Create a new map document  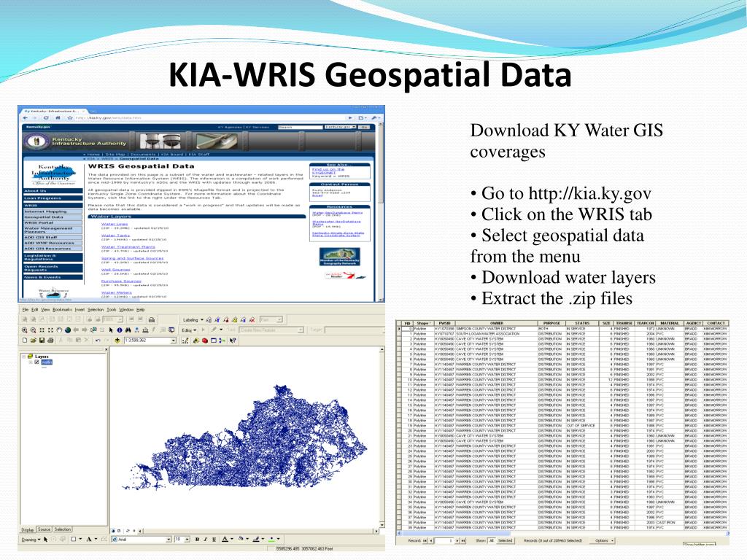click(25, 341)
